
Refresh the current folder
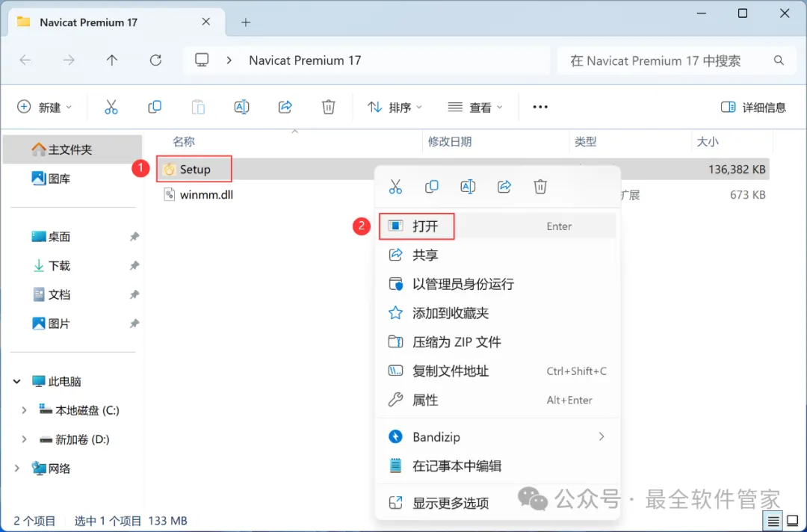[155, 61]
